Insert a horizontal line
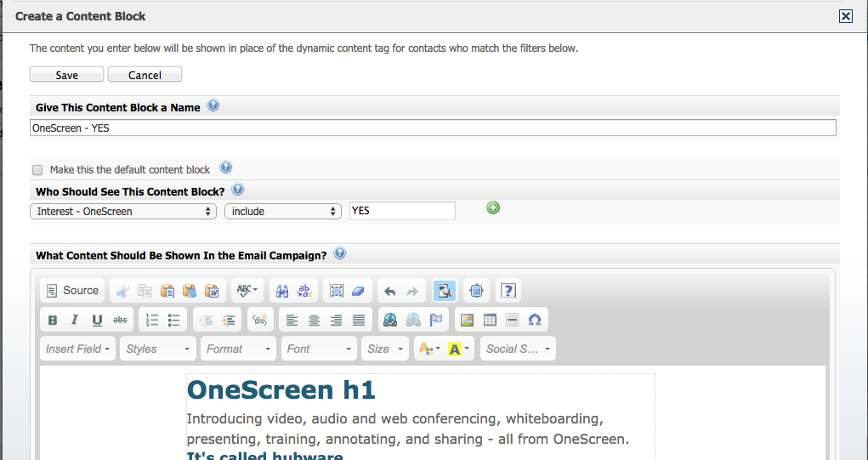The image size is (868, 460). point(512,320)
